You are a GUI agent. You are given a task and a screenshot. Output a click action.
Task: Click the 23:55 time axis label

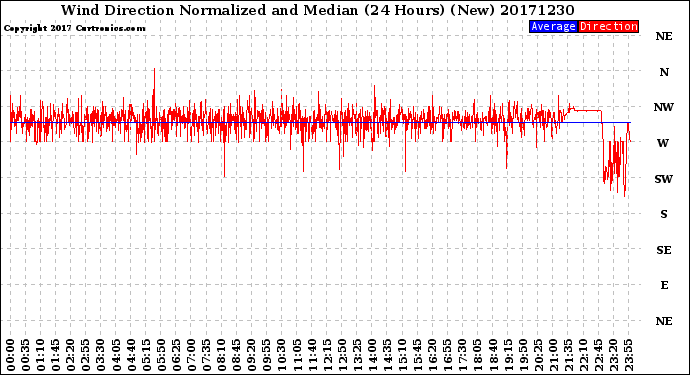click(628, 355)
